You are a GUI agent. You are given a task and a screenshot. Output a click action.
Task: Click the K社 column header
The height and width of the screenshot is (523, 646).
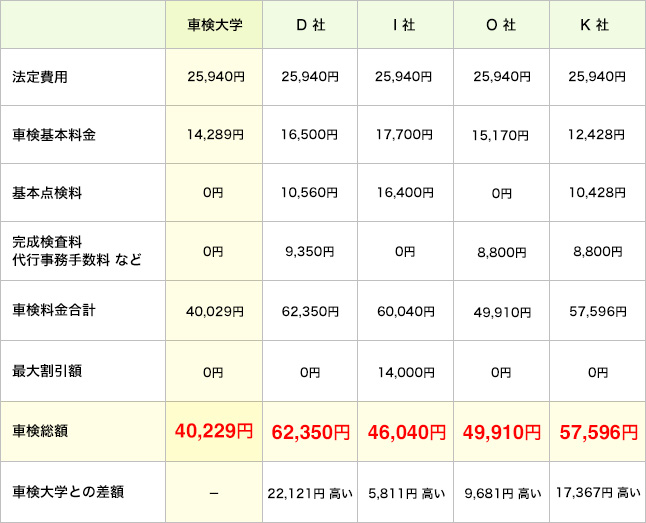[x=595, y=25]
